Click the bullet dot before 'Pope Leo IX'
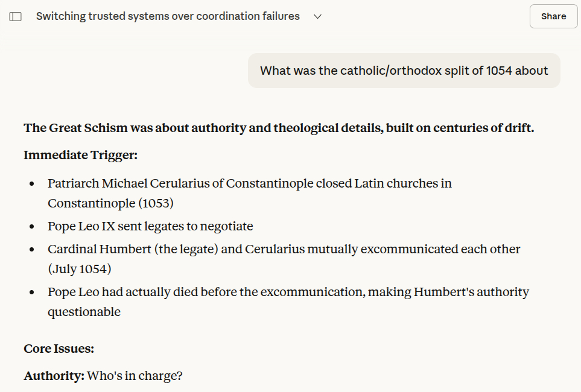This screenshot has height=392, width=581. 31,227
